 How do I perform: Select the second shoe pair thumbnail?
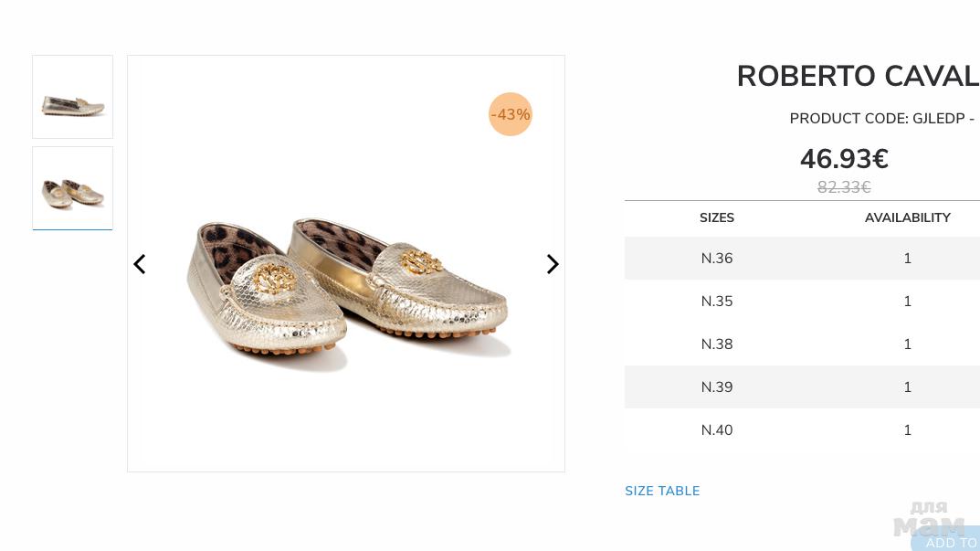coord(73,188)
